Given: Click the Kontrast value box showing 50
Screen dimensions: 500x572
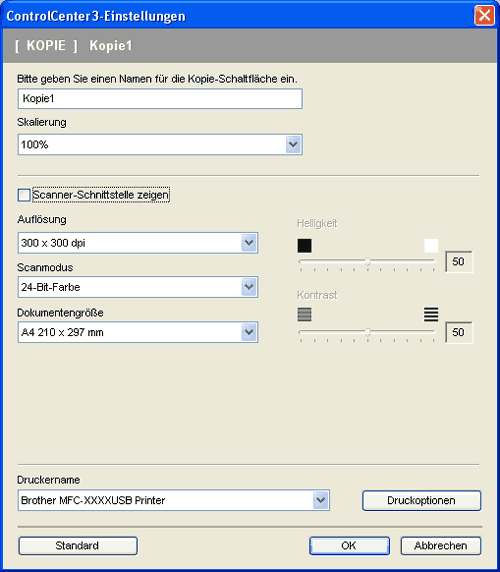Looking at the screenshot, I should 459,332.
